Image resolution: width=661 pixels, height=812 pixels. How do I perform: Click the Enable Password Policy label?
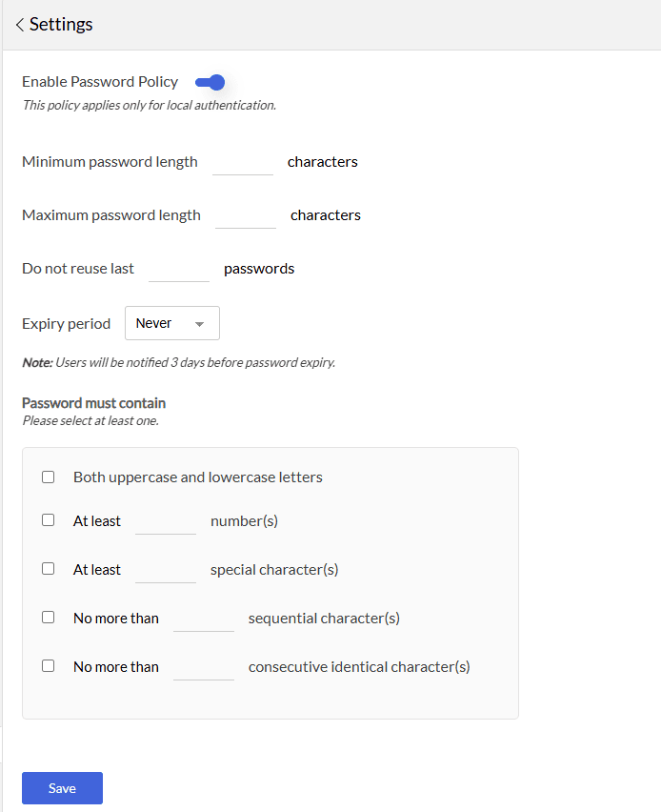[x=100, y=82]
